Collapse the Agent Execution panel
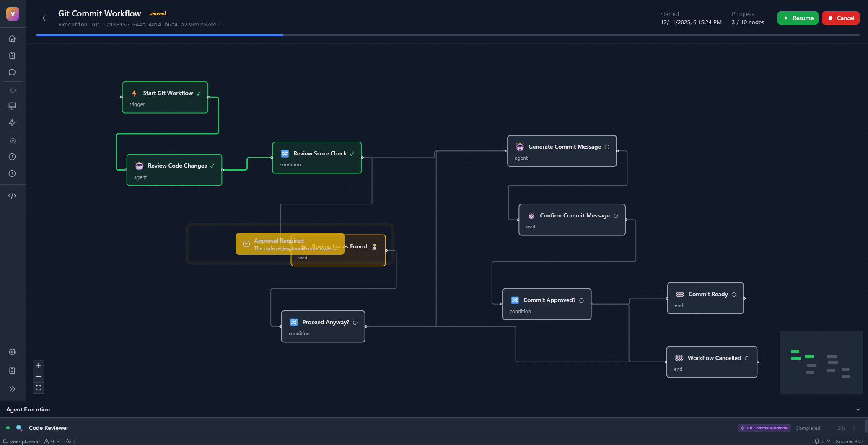This screenshot has width=868, height=445. tap(858, 409)
